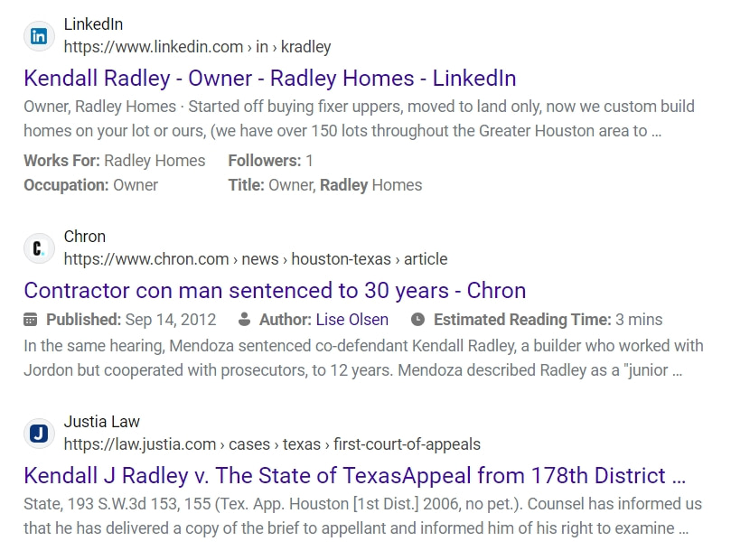
Task: Click the LinkedIn site name label
Action: coord(93,24)
